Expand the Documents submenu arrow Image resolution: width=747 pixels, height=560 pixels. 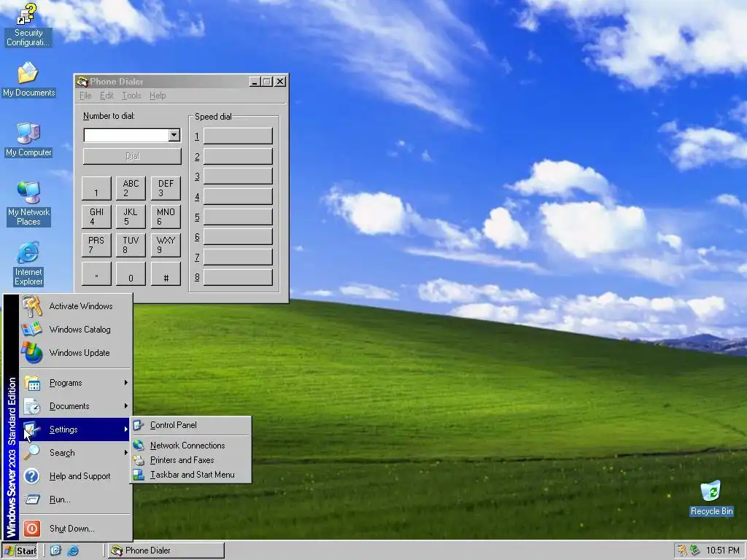click(125, 405)
